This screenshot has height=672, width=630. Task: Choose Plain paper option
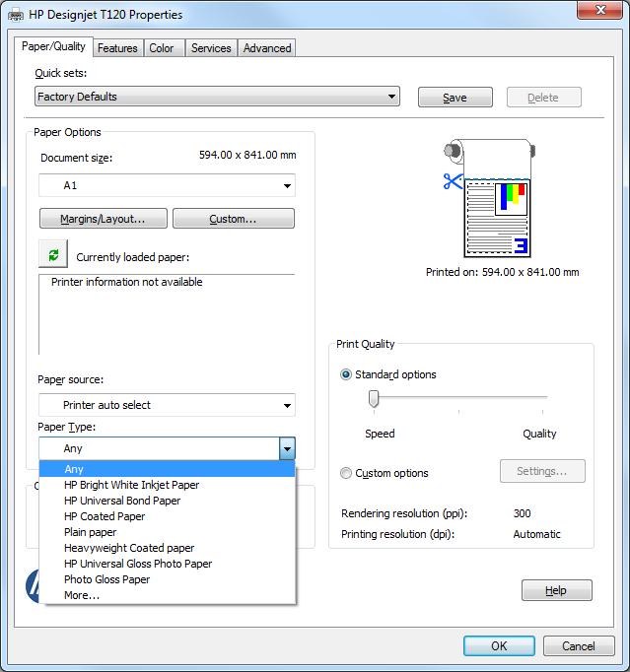pyautogui.click(x=167, y=532)
